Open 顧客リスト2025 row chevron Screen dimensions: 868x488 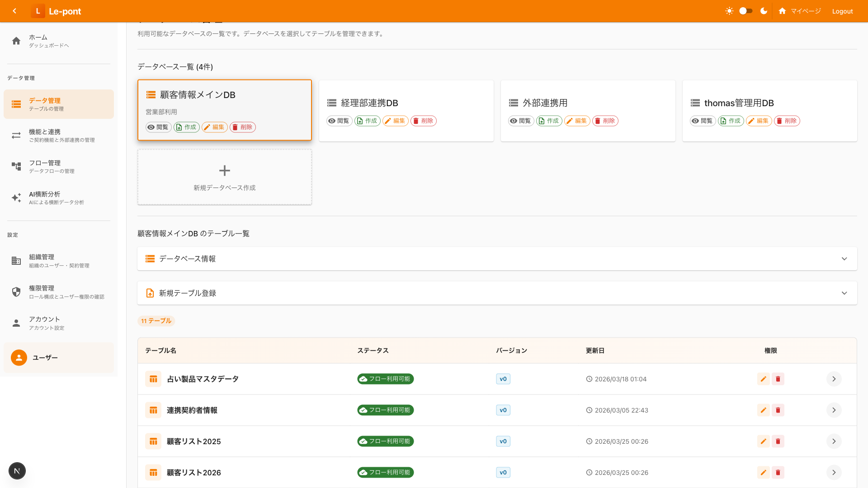pos(834,441)
